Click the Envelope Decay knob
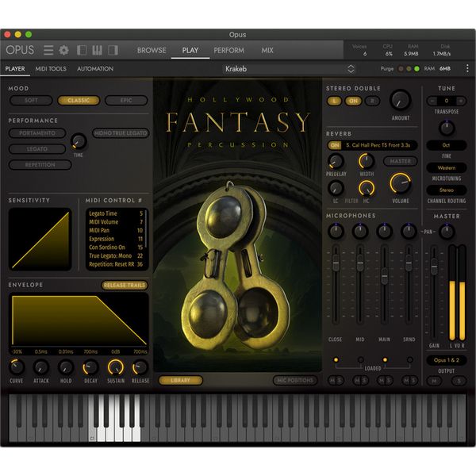Screen dimensions: 476x476 coord(90,367)
